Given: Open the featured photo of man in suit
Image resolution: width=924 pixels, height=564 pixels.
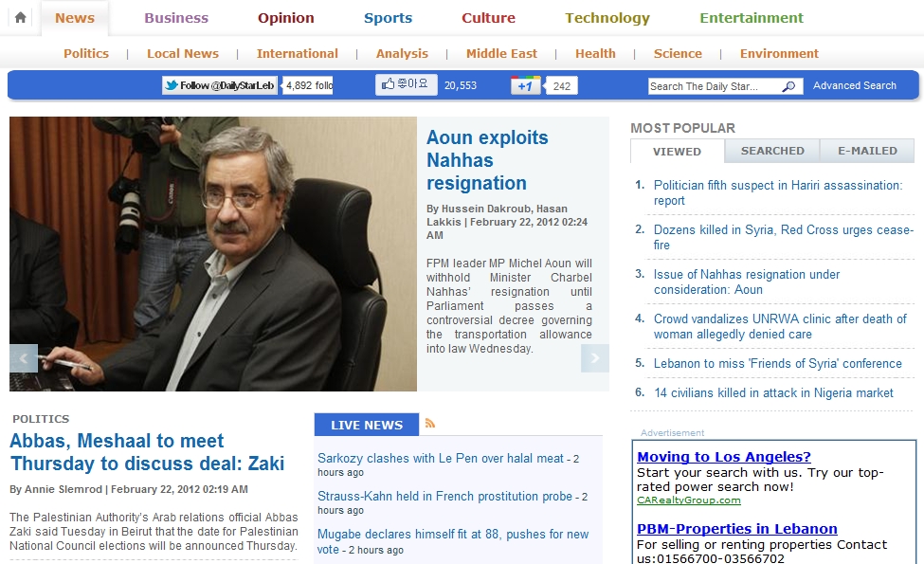Looking at the screenshot, I should (x=213, y=254).
